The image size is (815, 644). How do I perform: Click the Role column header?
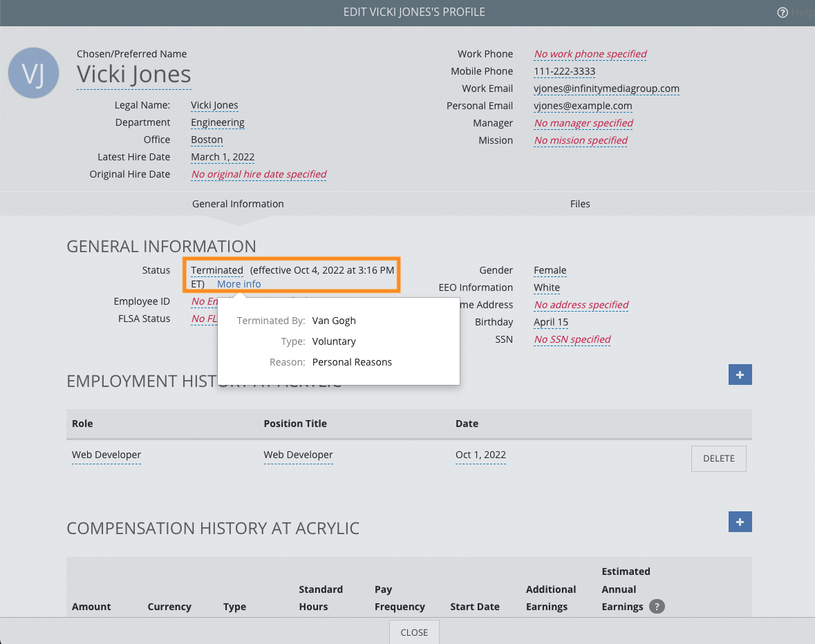coord(82,424)
